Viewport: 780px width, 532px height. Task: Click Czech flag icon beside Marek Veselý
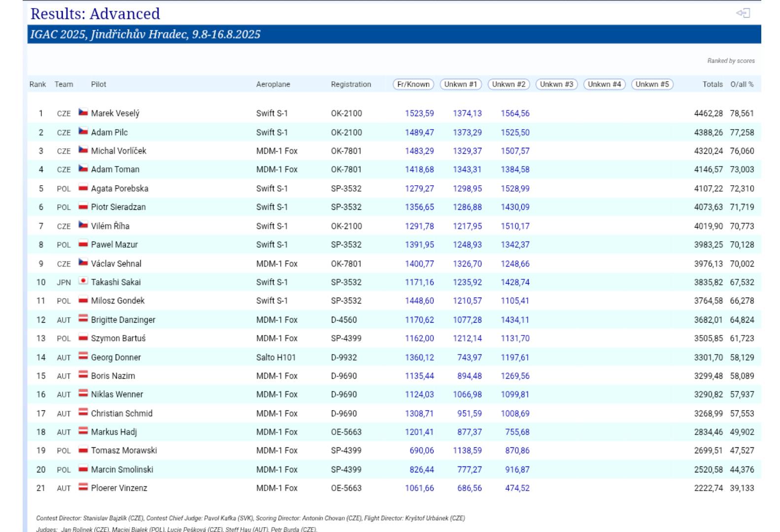[83, 113]
